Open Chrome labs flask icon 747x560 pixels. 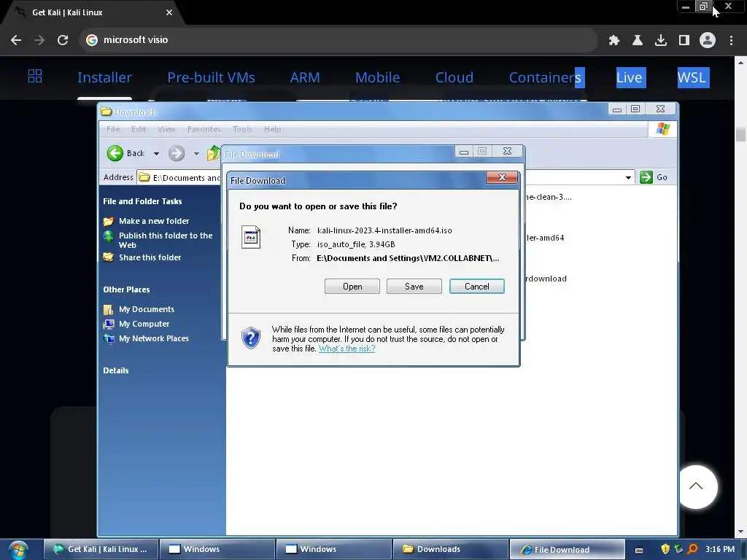pos(637,40)
